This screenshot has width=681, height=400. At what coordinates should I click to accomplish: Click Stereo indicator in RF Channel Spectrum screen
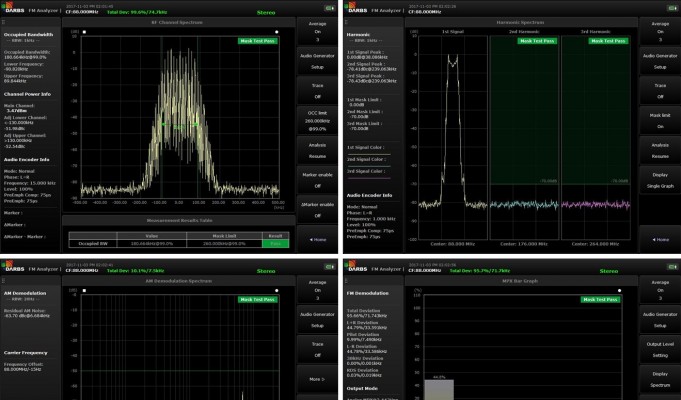pos(266,13)
